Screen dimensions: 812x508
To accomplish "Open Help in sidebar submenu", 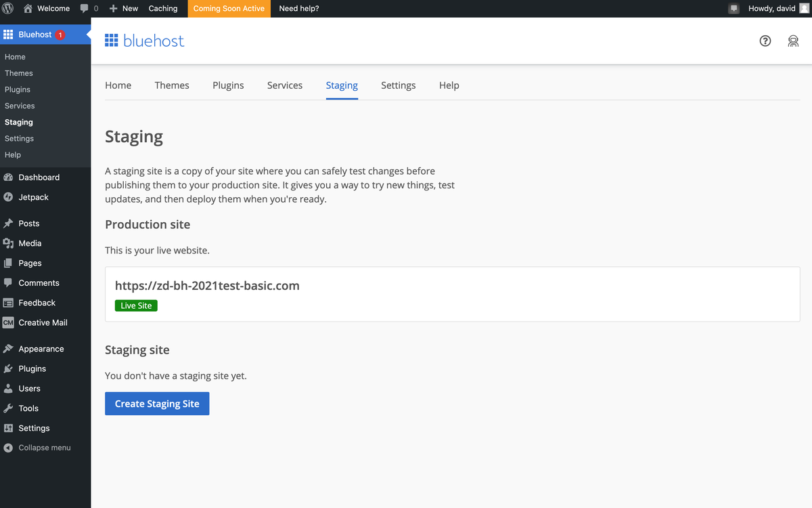I will click(13, 154).
